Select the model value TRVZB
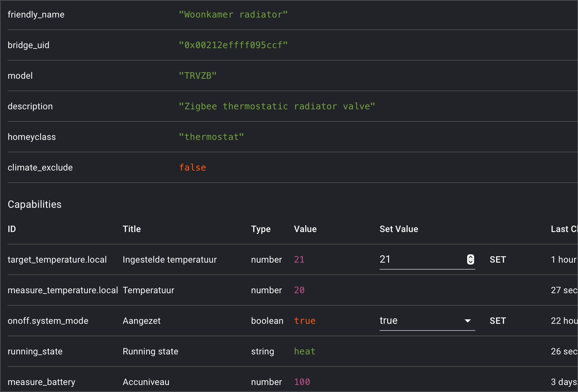Image resolution: width=578 pixels, height=392 pixels. click(x=198, y=76)
